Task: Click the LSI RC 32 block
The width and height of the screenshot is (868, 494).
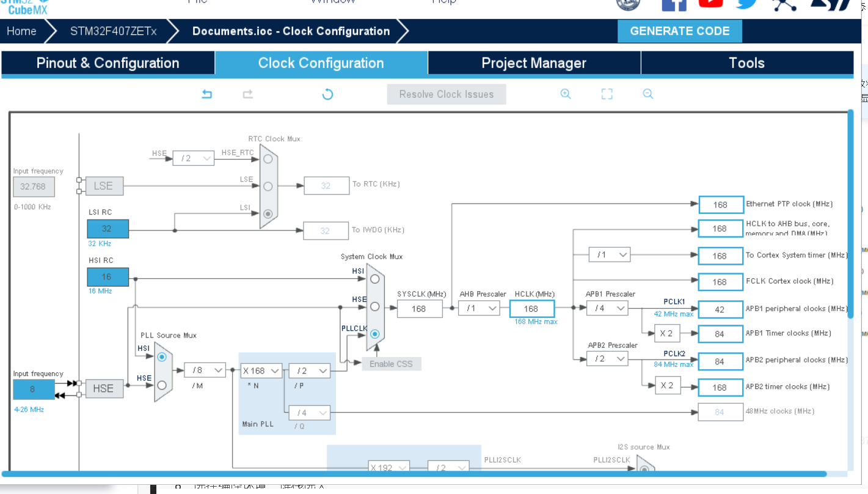Action: pos(108,229)
